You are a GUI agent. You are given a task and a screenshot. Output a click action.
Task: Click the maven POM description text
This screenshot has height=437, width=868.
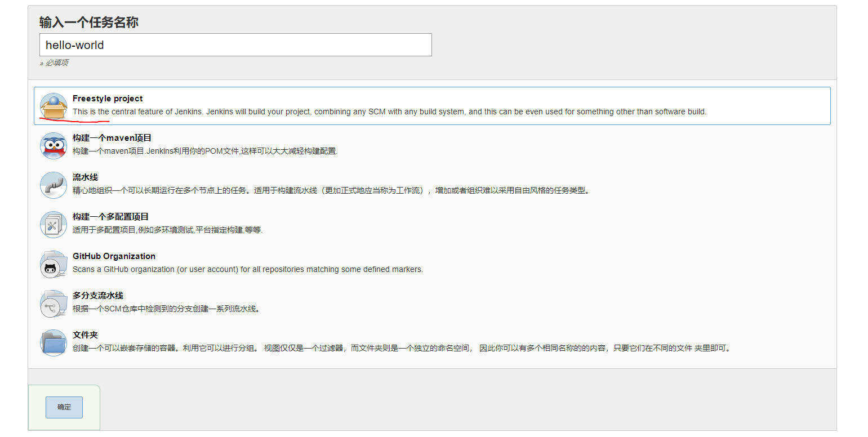[205, 151]
